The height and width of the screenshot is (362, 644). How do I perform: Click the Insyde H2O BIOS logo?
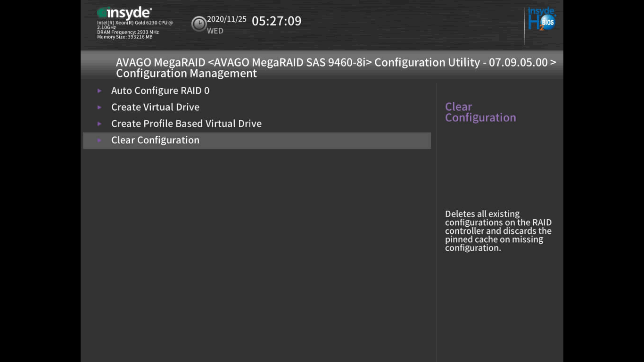point(541,19)
